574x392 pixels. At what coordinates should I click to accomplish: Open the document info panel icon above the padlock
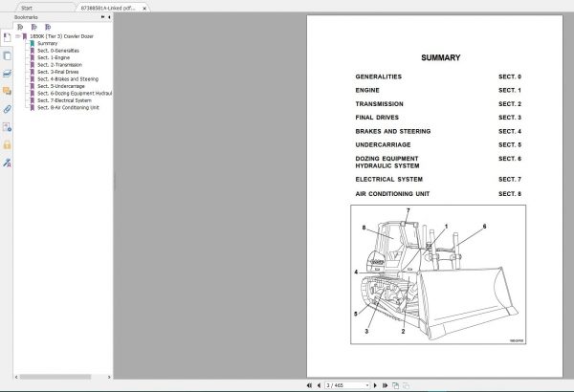tap(7, 127)
